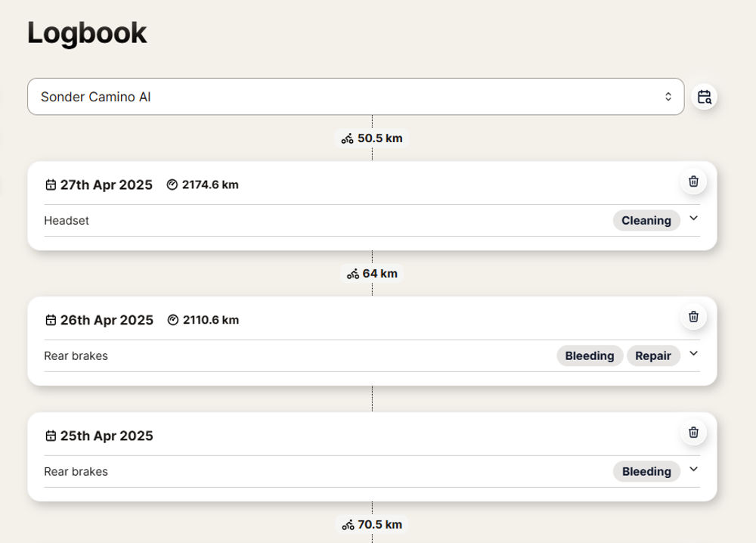Click the Headset row label
The height and width of the screenshot is (543, 756).
[67, 220]
